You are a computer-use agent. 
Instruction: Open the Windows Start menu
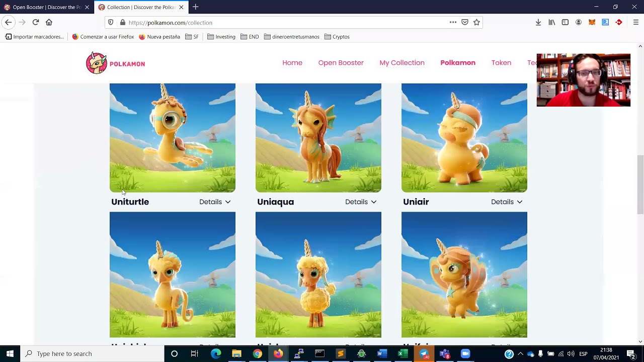[x=10, y=353]
